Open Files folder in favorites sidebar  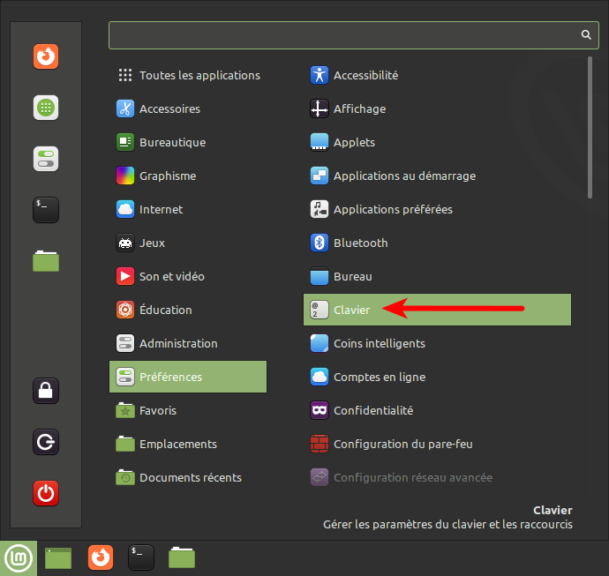click(46, 261)
